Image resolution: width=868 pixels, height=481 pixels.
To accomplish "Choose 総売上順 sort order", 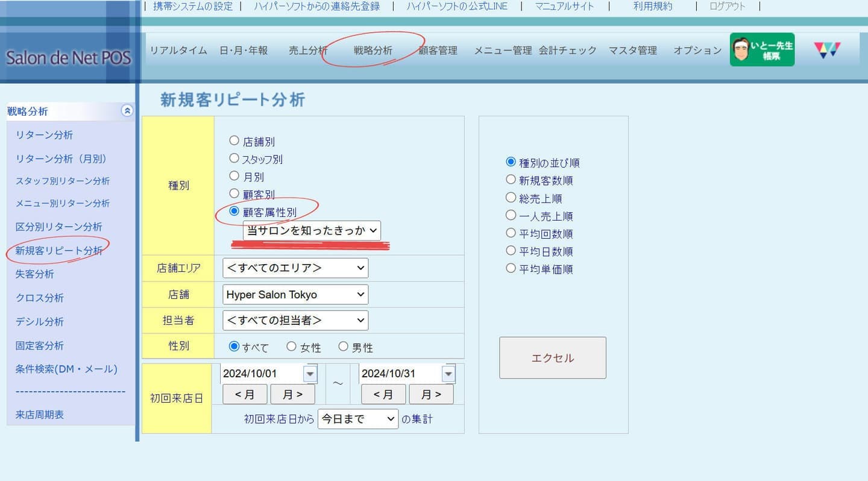I will tap(511, 198).
